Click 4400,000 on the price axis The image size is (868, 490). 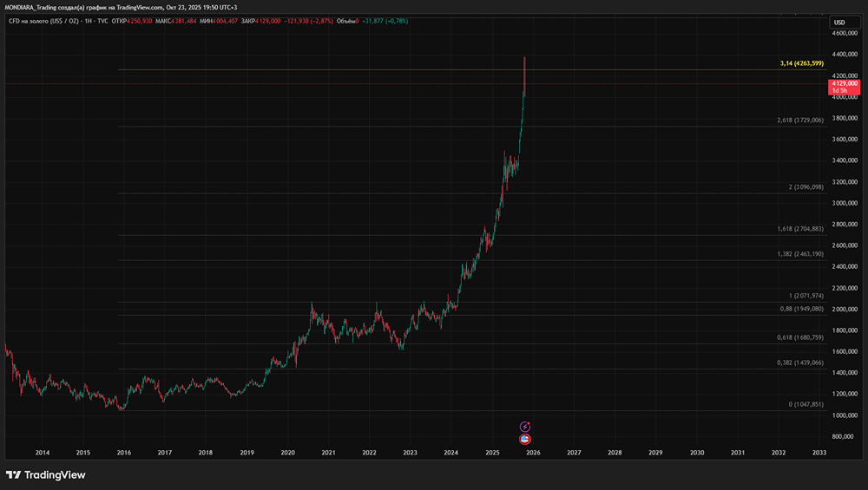point(845,54)
